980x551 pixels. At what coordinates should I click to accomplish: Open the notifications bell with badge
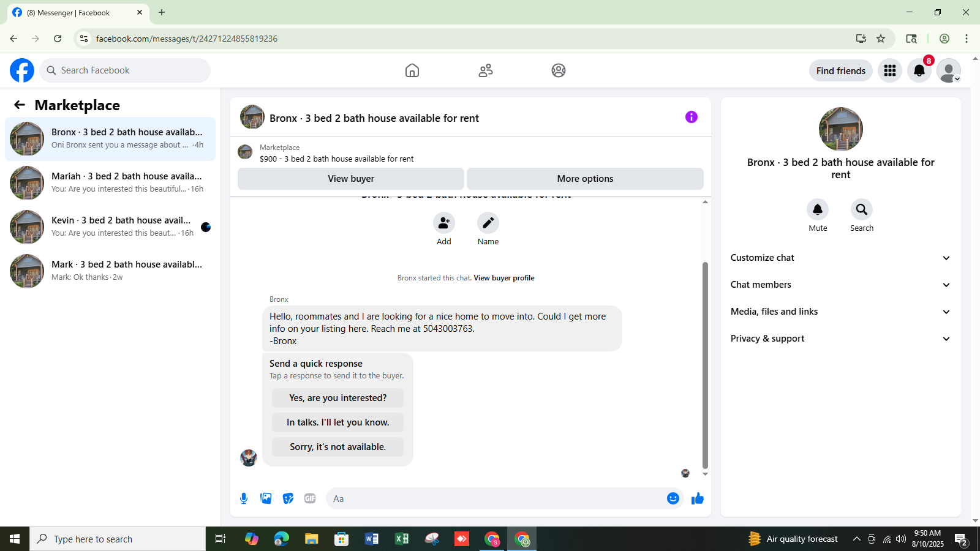(x=919, y=70)
